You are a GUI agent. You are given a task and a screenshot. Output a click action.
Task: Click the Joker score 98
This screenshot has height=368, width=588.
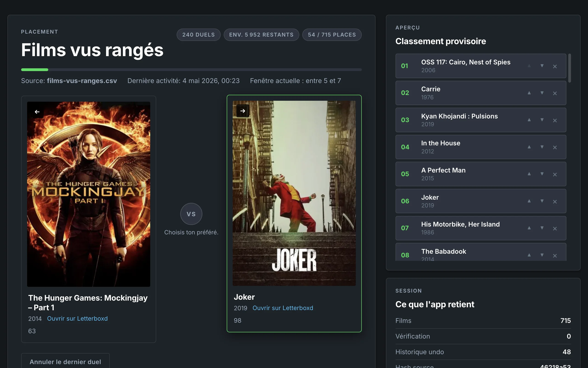[237, 321]
